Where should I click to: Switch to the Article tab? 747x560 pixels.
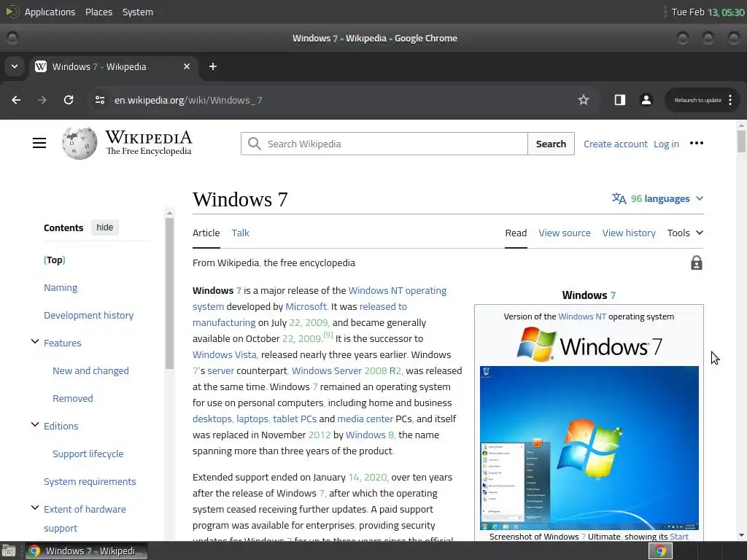coord(206,233)
